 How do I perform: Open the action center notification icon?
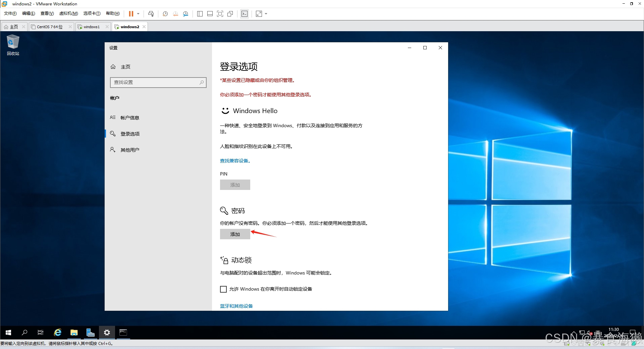pyautogui.click(x=633, y=333)
